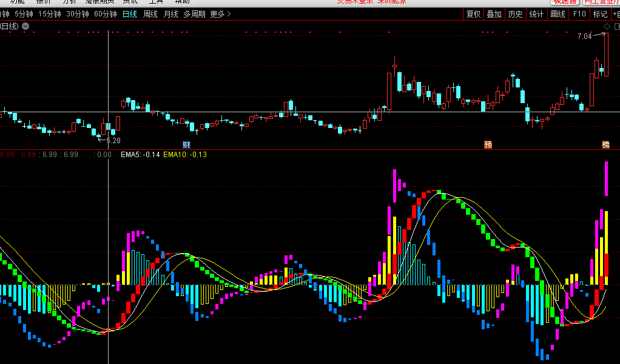Open 历史 history panel
This screenshot has width=620, height=364.
[x=515, y=14]
